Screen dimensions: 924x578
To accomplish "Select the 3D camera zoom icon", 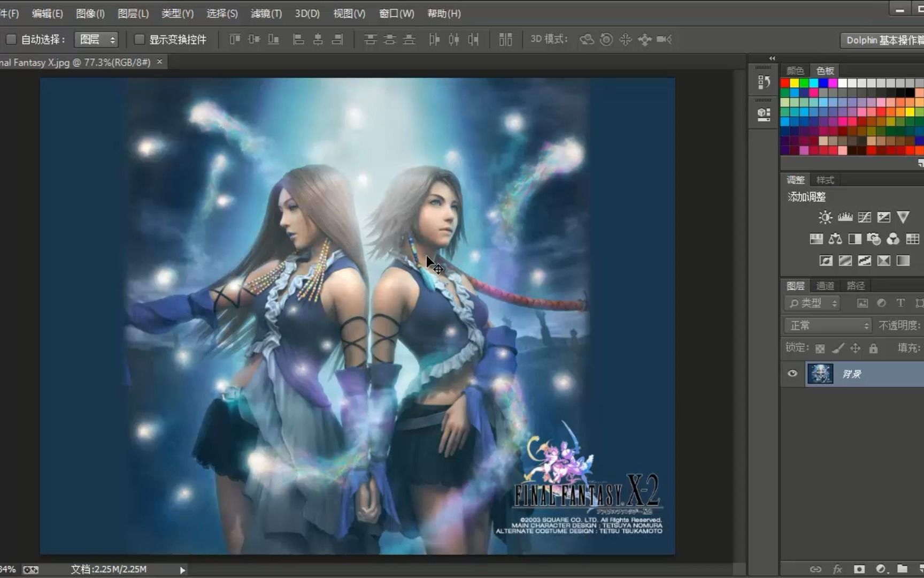I will (664, 39).
